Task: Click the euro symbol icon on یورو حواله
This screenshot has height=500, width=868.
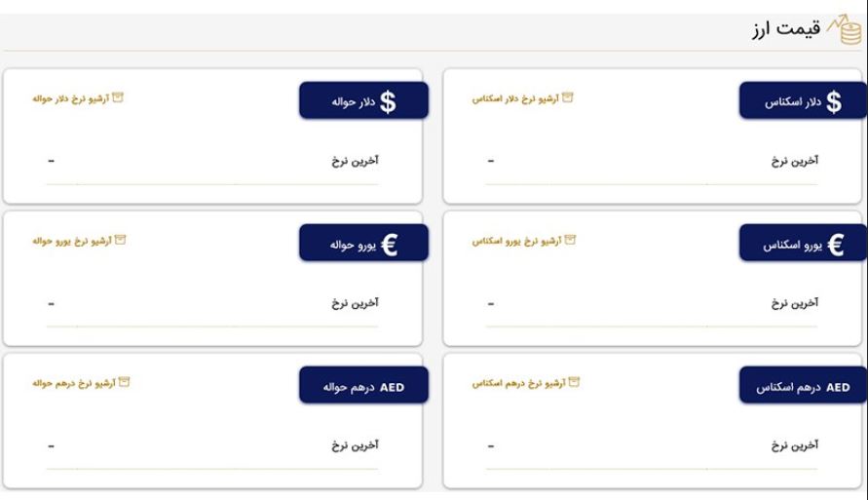Action: click(390, 245)
